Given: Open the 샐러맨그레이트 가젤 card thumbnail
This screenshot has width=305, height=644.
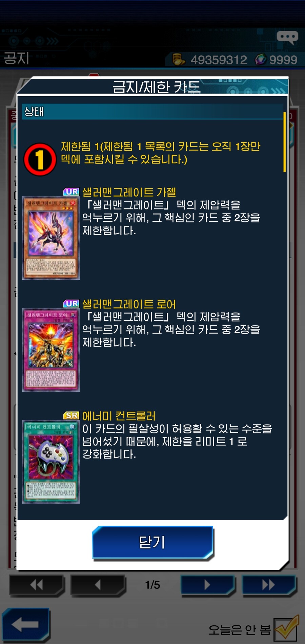Looking at the screenshot, I should click(51, 238).
